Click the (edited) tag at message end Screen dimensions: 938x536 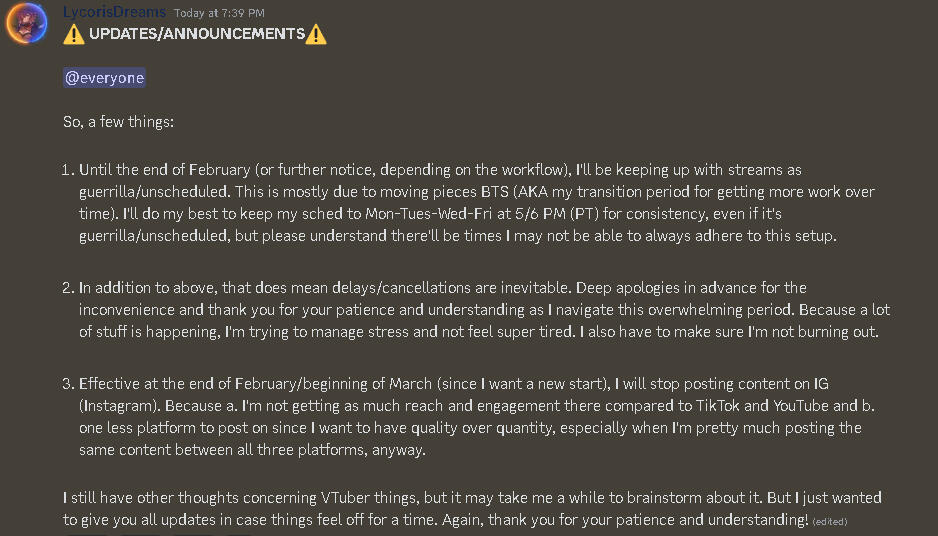coord(830,521)
